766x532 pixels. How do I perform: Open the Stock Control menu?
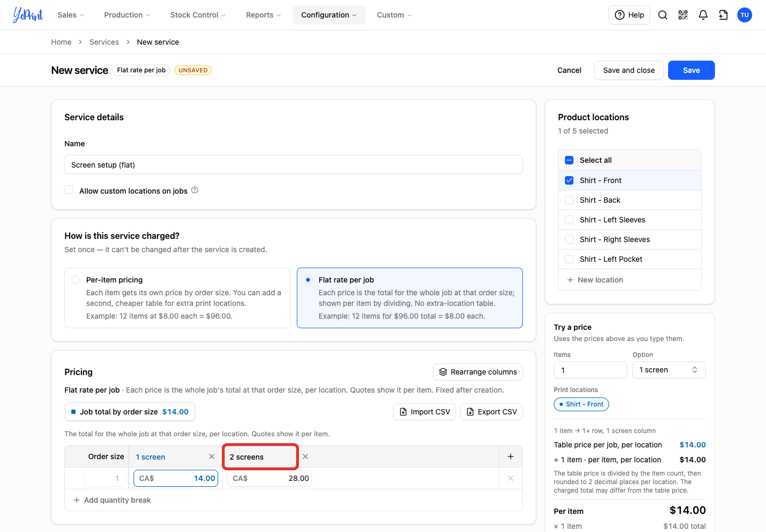(x=198, y=15)
